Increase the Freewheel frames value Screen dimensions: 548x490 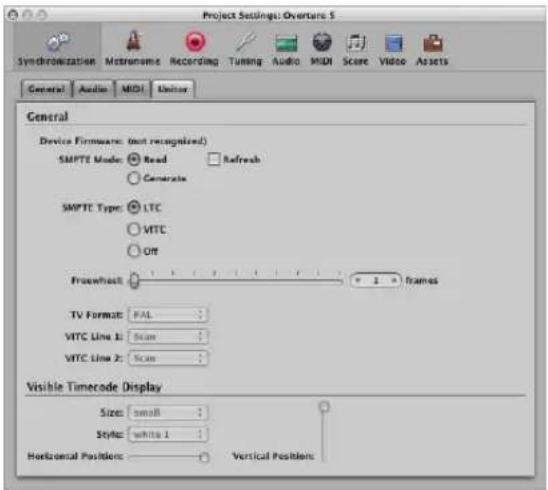394,280
